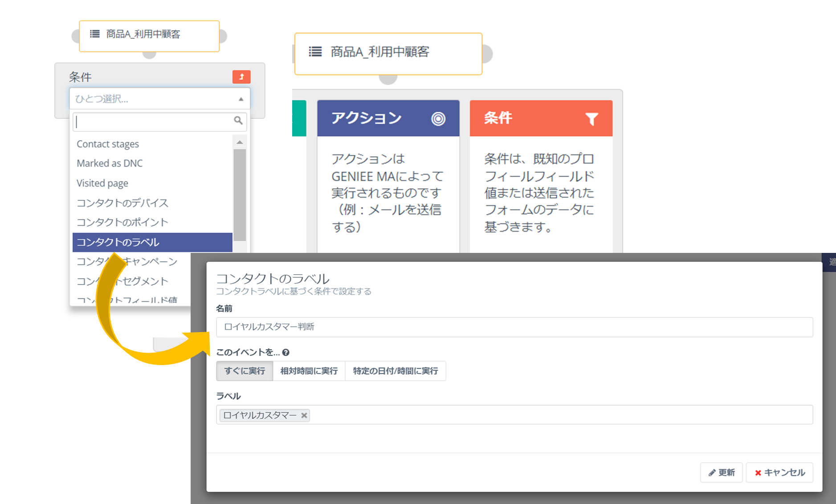Click the search magnifier icon in dropdown
This screenshot has width=836, height=504.
[238, 121]
